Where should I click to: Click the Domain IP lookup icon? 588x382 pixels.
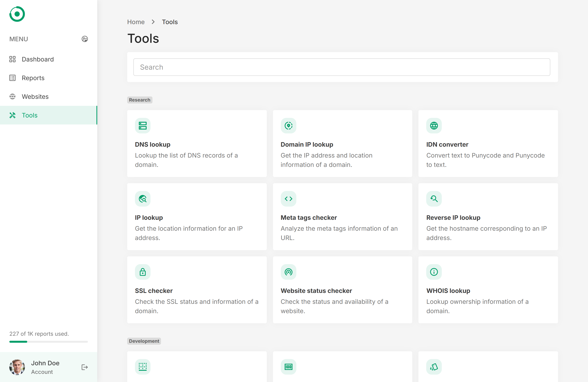click(288, 125)
